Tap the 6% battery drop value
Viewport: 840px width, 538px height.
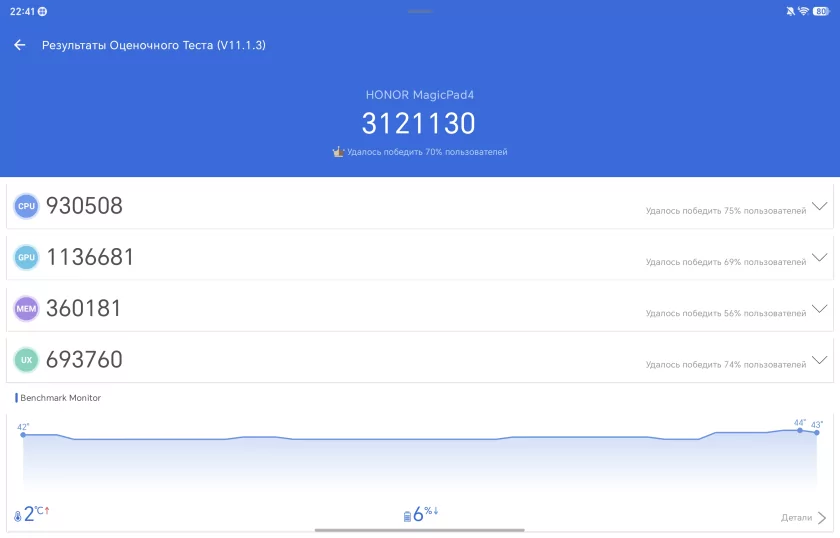(x=426, y=514)
